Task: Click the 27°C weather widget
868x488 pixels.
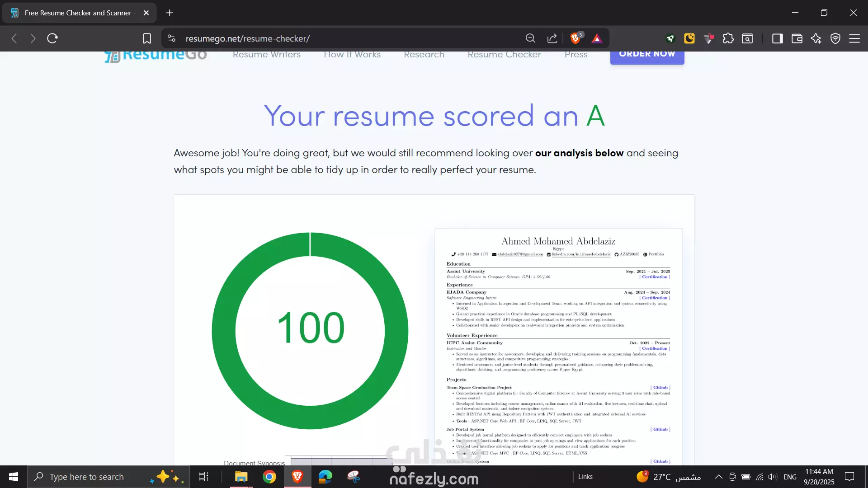Action: point(669,477)
